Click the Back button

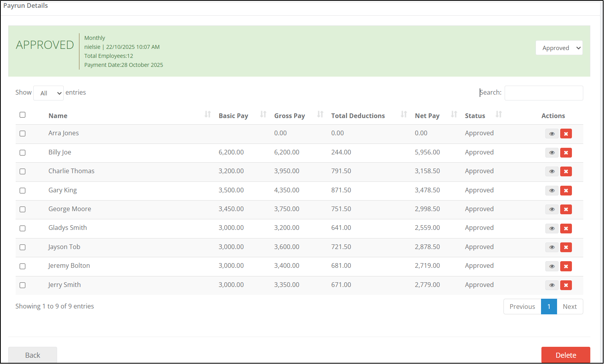32,355
